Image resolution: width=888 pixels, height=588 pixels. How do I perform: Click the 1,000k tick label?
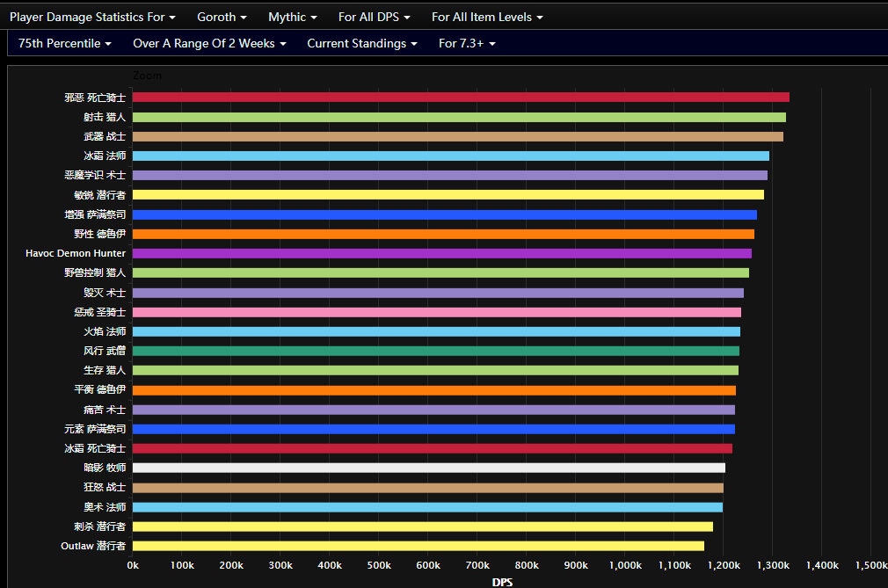[625, 565]
